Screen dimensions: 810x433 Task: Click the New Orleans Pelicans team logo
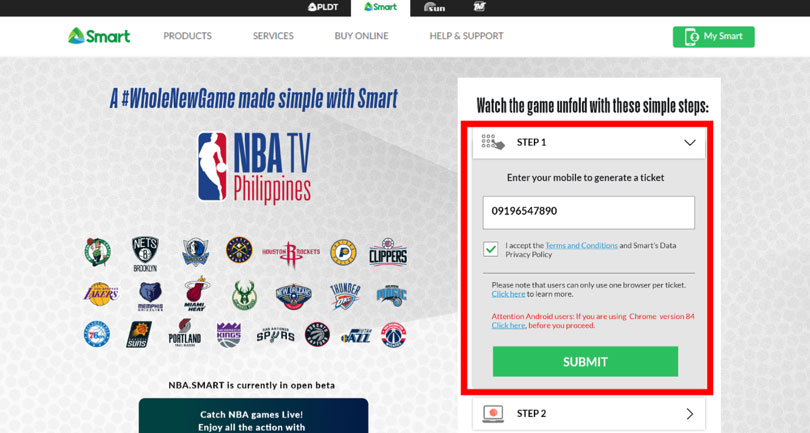(x=293, y=296)
